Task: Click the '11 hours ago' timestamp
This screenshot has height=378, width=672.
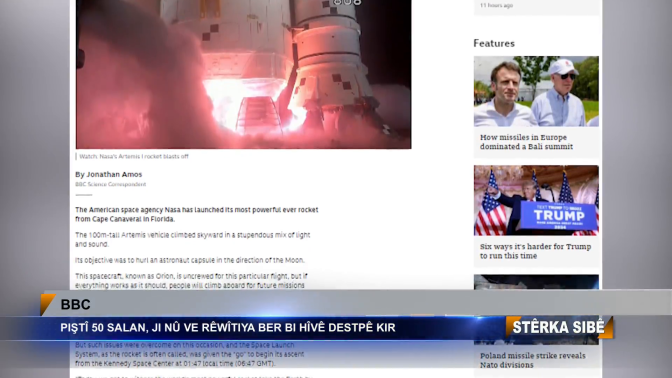Action: point(496,5)
